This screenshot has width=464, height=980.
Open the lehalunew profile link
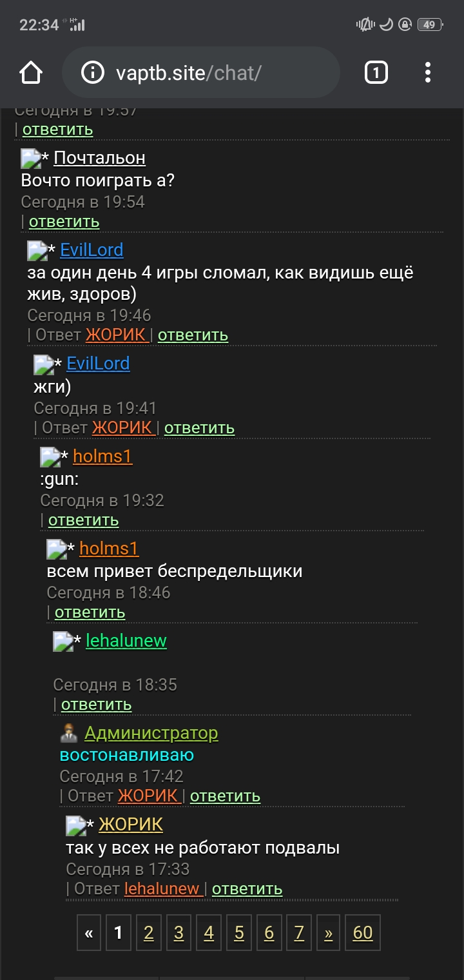click(x=126, y=641)
